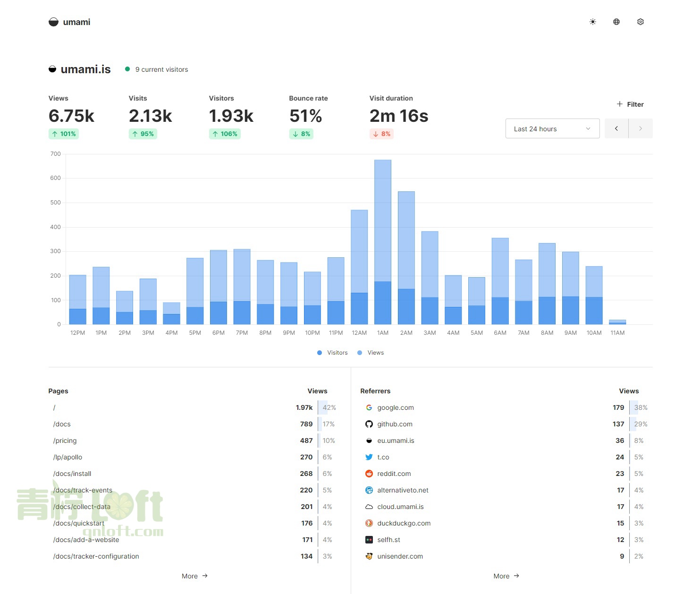The width and height of the screenshot is (700, 594).
Task: Click the Visits 2.13k metric value
Action: pos(151,116)
